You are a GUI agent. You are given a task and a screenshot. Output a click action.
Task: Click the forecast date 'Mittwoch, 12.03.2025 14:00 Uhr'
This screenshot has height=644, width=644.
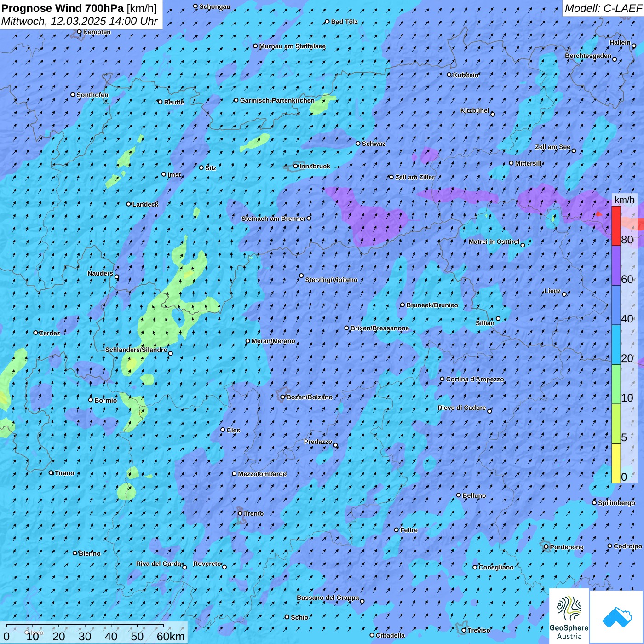coord(80,21)
